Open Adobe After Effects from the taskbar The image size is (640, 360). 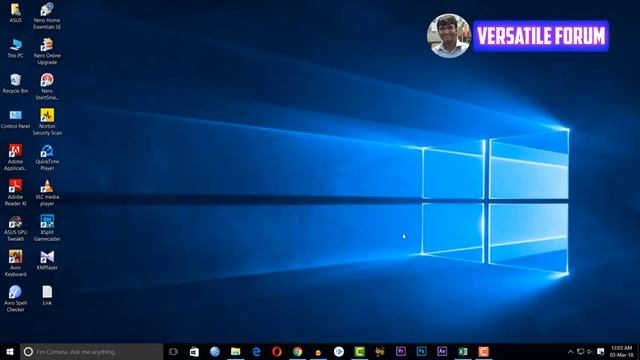tap(442, 351)
